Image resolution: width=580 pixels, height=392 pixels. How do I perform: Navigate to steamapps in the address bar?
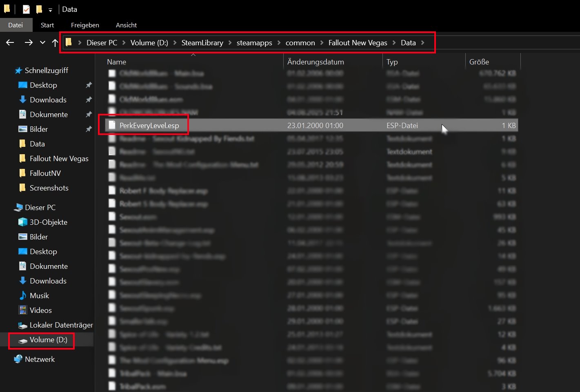(x=254, y=43)
